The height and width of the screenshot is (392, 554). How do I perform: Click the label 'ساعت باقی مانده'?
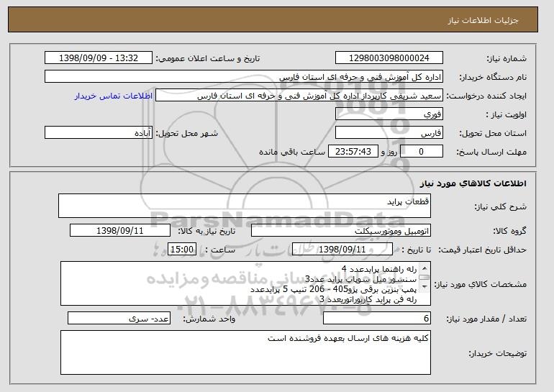tap(292, 152)
